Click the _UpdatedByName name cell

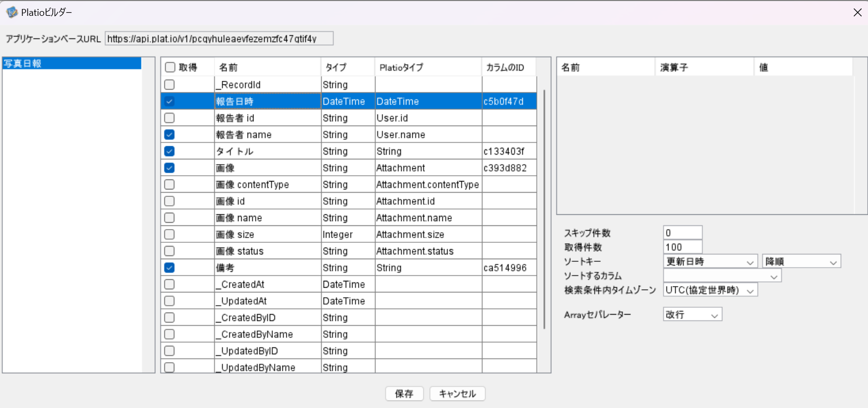(x=268, y=367)
